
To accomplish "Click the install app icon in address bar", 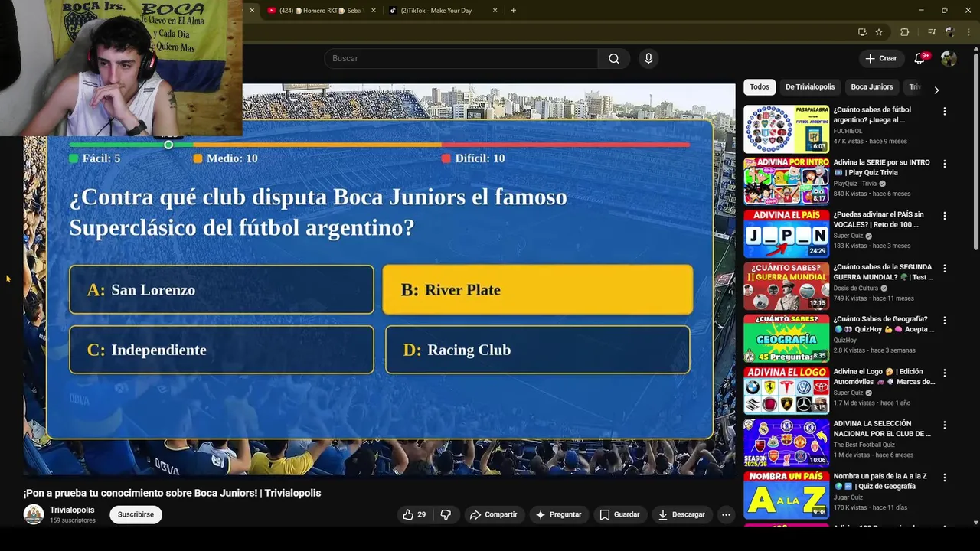I will [862, 32].
